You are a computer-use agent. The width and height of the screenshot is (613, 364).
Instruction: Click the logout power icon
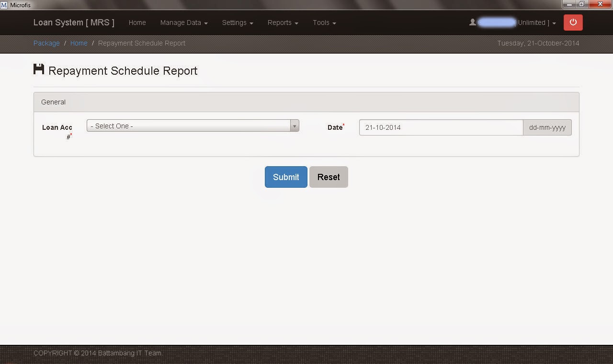click(x=573, y=23)
